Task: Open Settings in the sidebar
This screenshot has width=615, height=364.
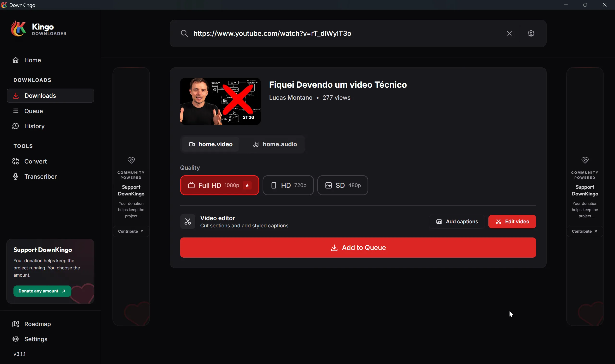Action: 50,339
